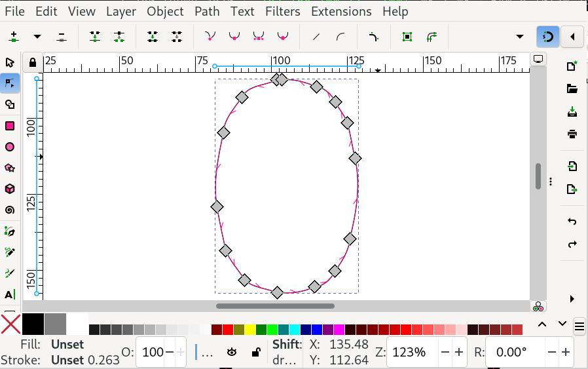Select the Calligraphy tool
Viewport: 588px width, 369px height.
point(10,273)
